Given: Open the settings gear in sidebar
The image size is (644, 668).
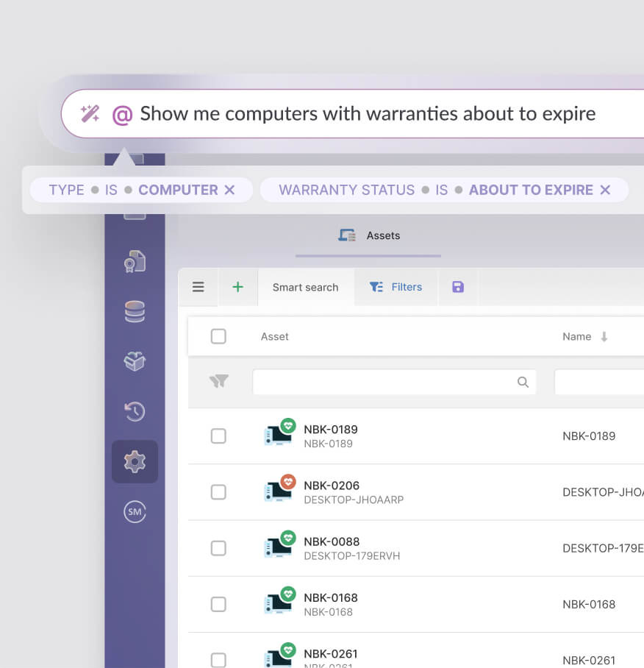Looking at the screenshot, I should coord(135,461).
